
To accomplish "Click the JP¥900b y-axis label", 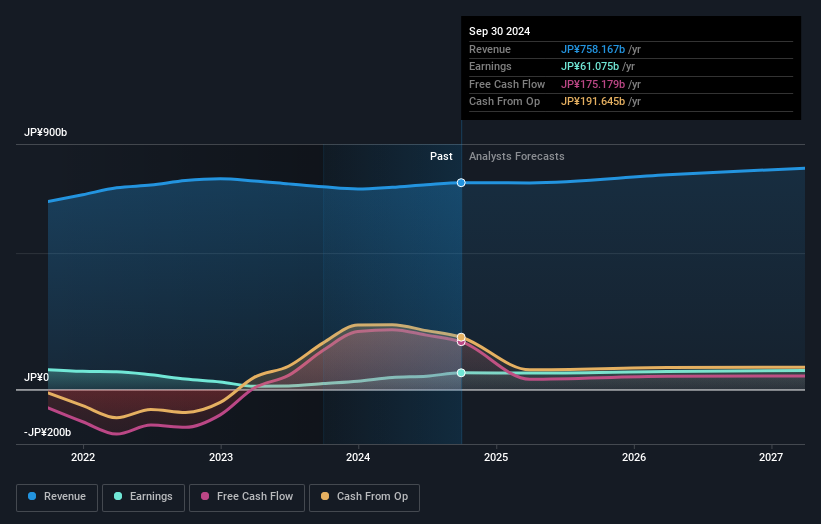I will click(46, 132).
